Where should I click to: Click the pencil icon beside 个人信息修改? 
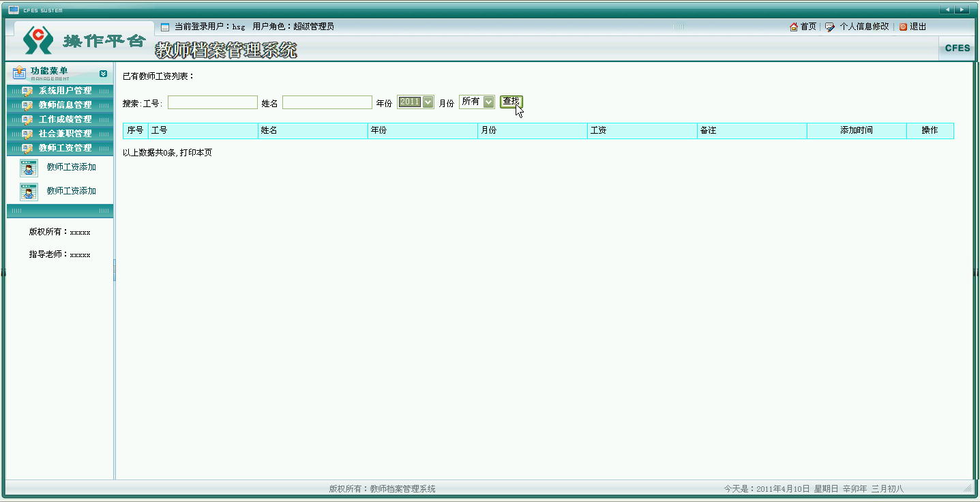click(830, 27)
